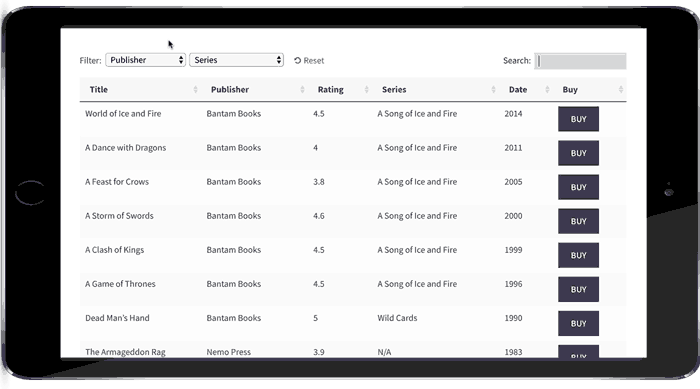The height and width of the screenshot is (389, 700).
Task: Click rating 5 for Dead Man's Hand
Action: pyautogui.click(x=316, y=318)
